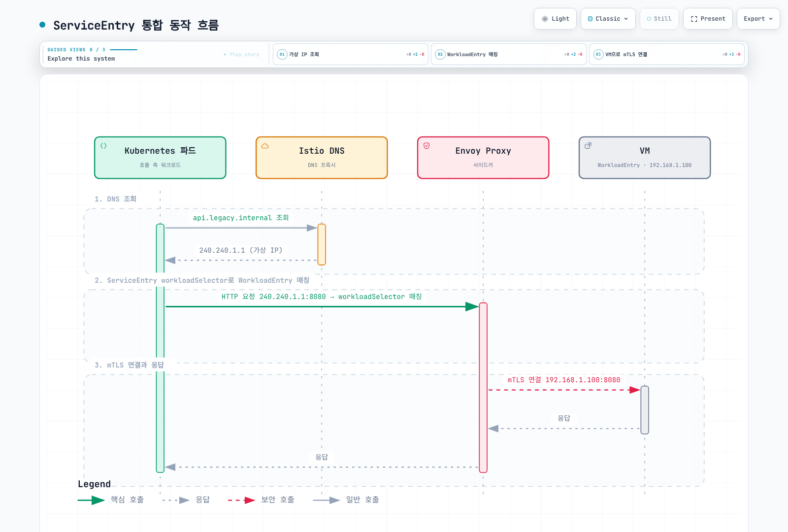Click the 응답 legend entry

pyautogui.click(x=186, y=500)
